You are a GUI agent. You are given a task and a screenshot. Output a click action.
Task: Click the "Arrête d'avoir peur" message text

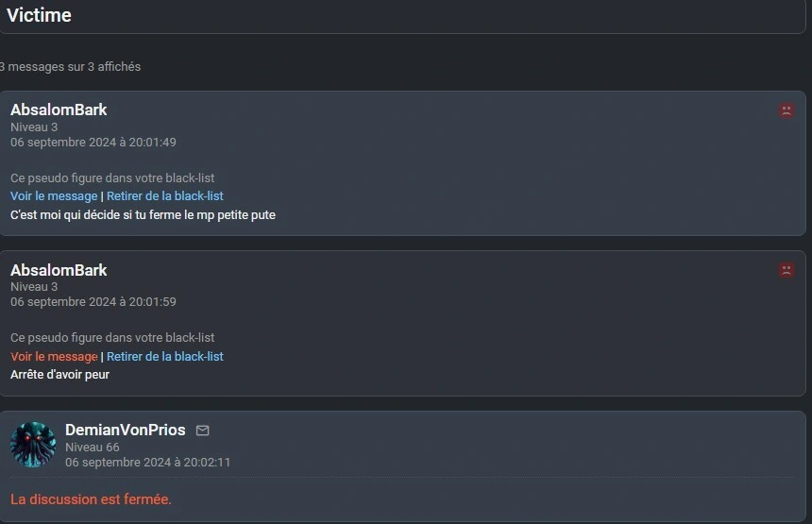(59, 375)
